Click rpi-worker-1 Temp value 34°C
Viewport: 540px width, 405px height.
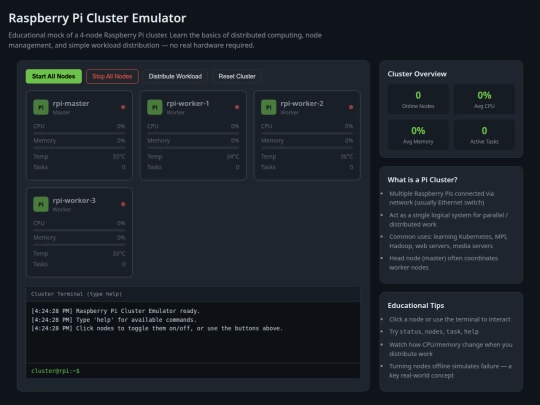click(233, 157)
